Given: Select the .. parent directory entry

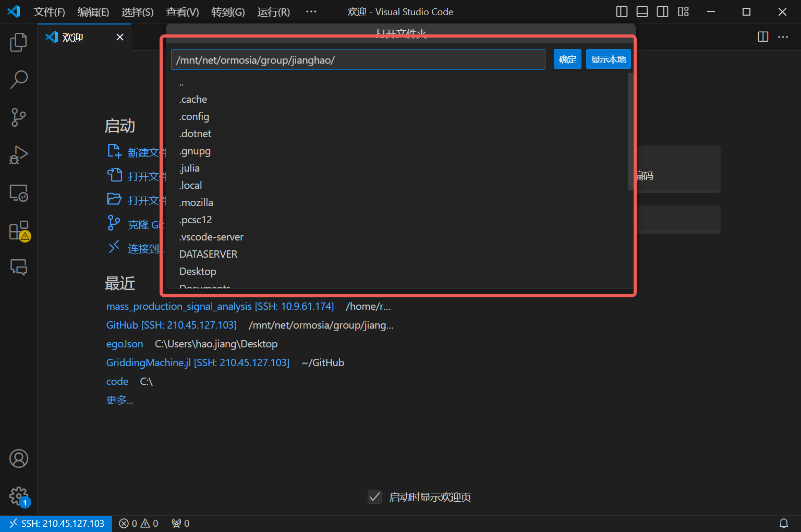Looking at the screenshot, I should 397,82.
